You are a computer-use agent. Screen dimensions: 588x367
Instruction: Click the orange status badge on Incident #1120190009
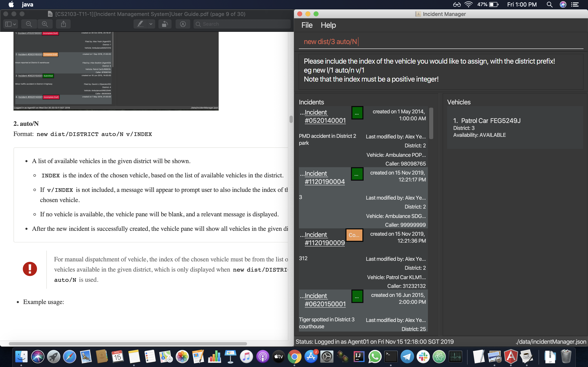354,235
